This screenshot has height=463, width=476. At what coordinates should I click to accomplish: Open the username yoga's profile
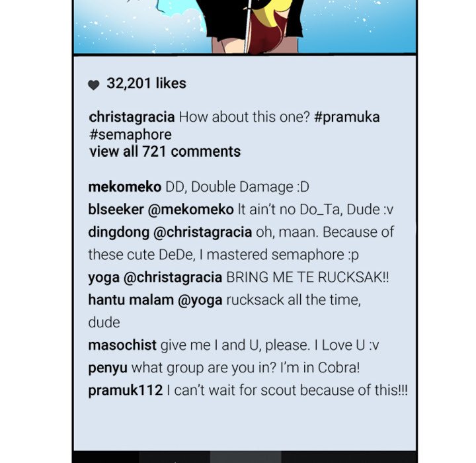[x=104, y=278]
